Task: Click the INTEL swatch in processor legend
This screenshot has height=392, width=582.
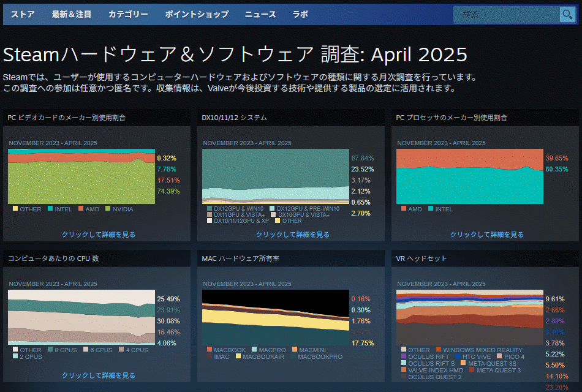Action: [x=431, y=208]
